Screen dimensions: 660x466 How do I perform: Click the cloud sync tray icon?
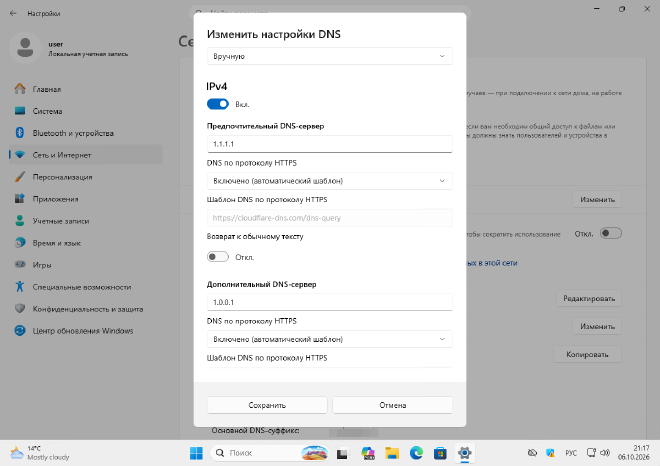tap(532, 453)
